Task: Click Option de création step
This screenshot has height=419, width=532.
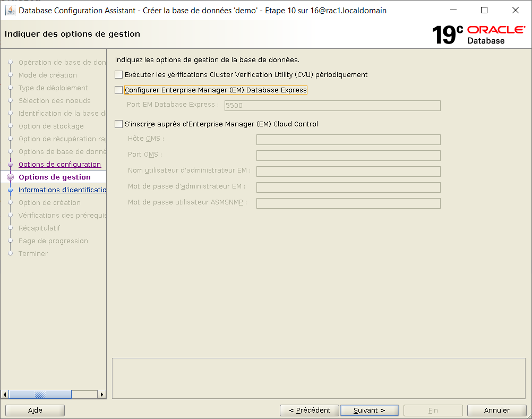Action: tap(49, 202)
